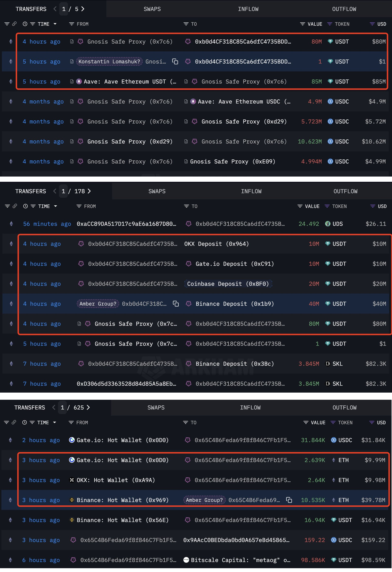Open the 0x9AAcC0BEDbda0bd0A657eBd45865 recipient address

tap(236, 540)
